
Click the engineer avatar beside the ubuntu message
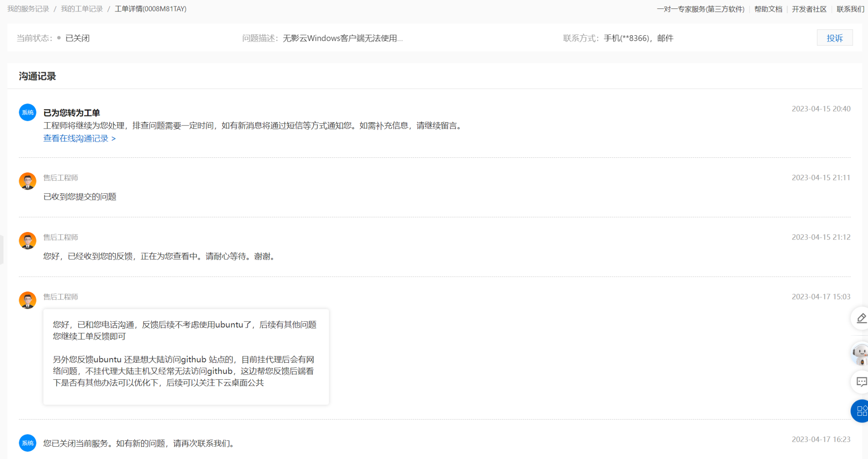click(x=28, y=300)
